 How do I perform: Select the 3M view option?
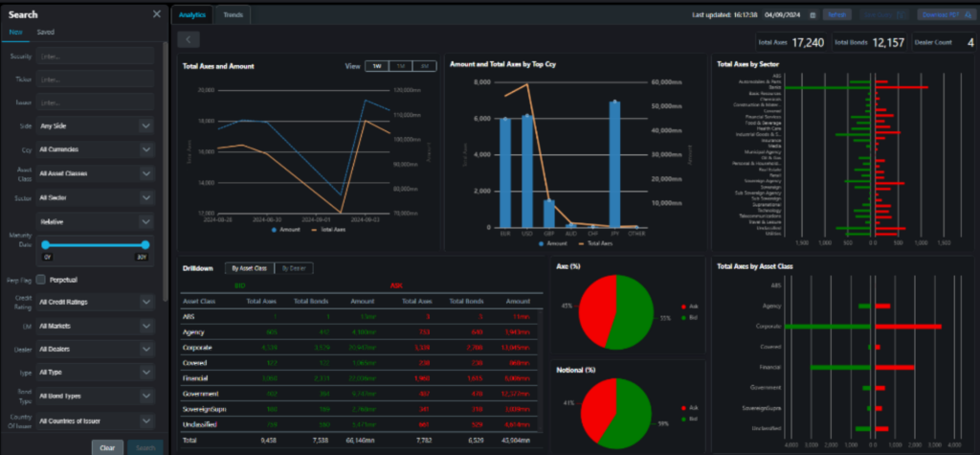coord(424,66)
